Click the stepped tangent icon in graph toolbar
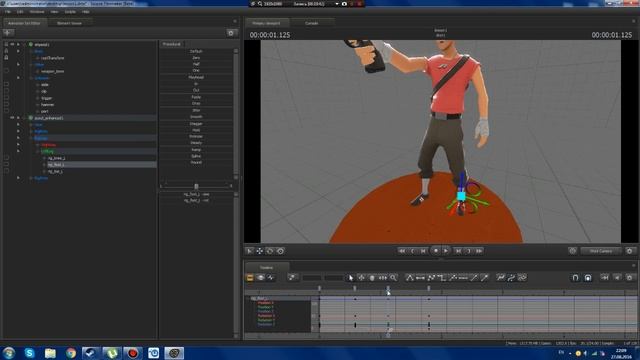Image resolution: width=640 pixels, height=360 pixels. (x=442, y=278)
